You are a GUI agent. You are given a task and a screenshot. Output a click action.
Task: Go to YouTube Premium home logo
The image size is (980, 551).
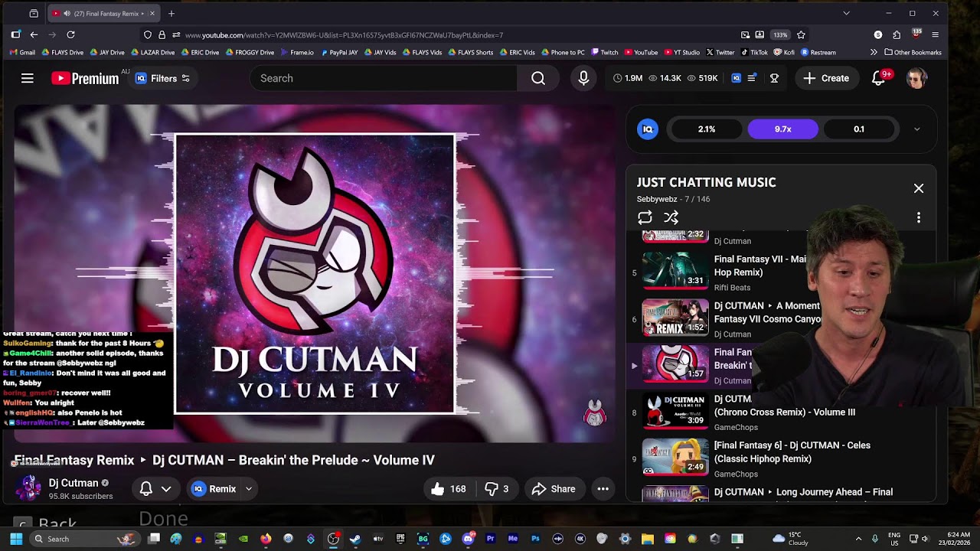pos(85,78)
